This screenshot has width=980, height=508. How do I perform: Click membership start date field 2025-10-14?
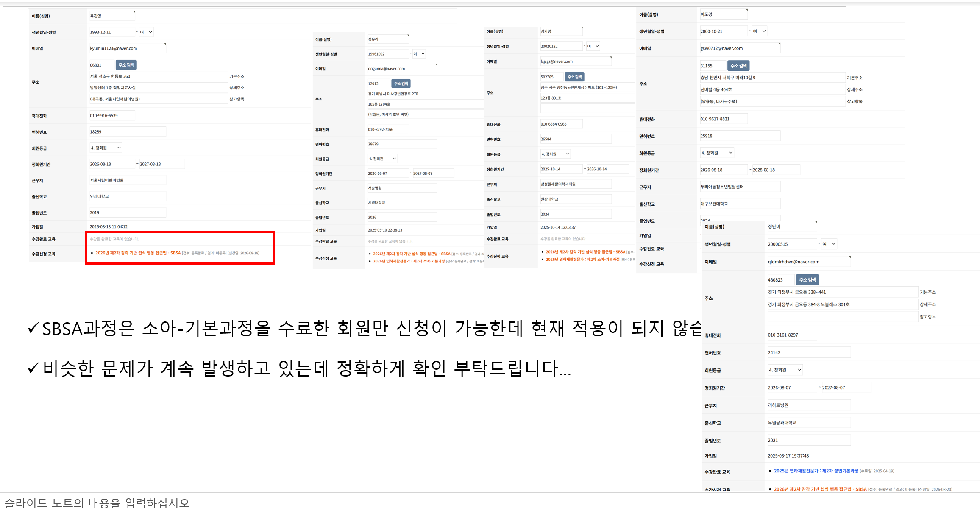coord(561,169)
